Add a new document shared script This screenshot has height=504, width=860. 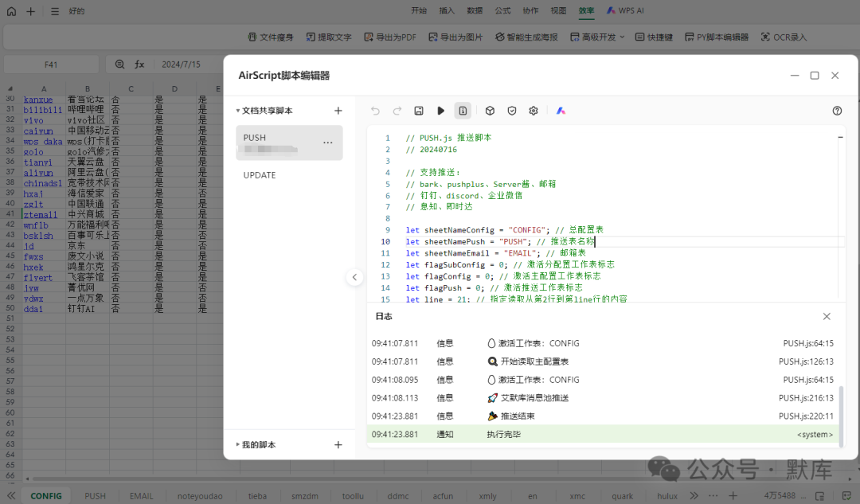[x=338, y=111]
